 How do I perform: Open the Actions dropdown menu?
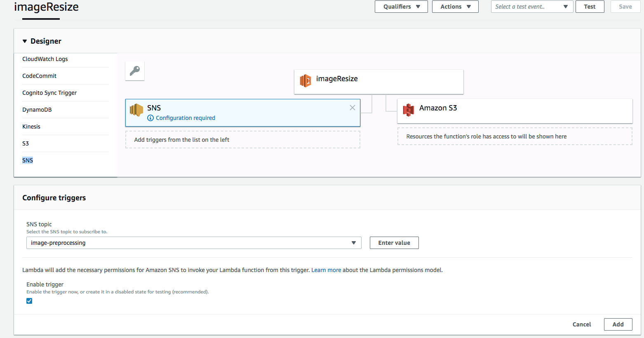click(455, 7)
